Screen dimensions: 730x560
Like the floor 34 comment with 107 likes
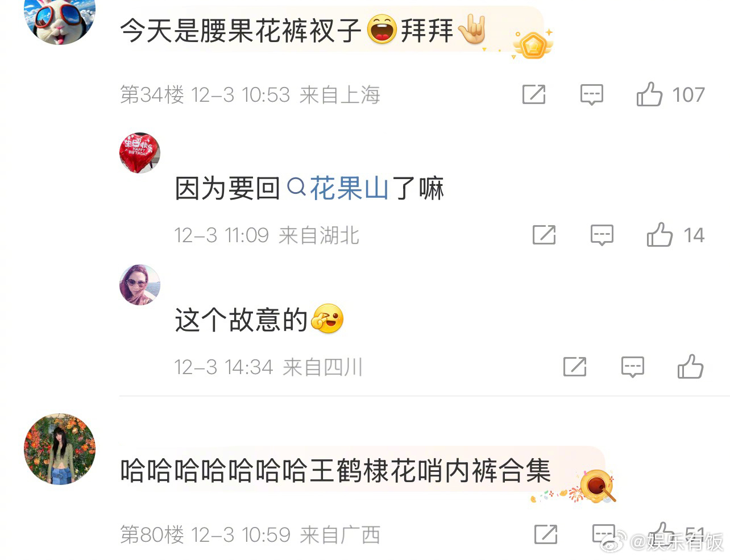coord(649,94)
